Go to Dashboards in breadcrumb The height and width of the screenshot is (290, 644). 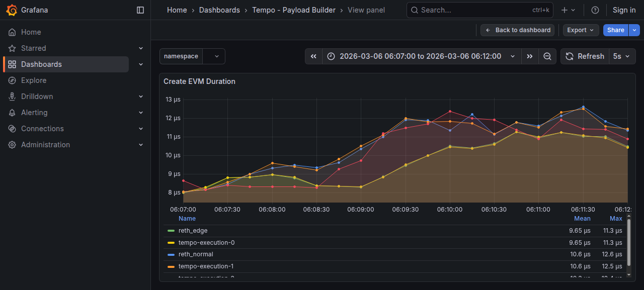(x=219, y=10)
